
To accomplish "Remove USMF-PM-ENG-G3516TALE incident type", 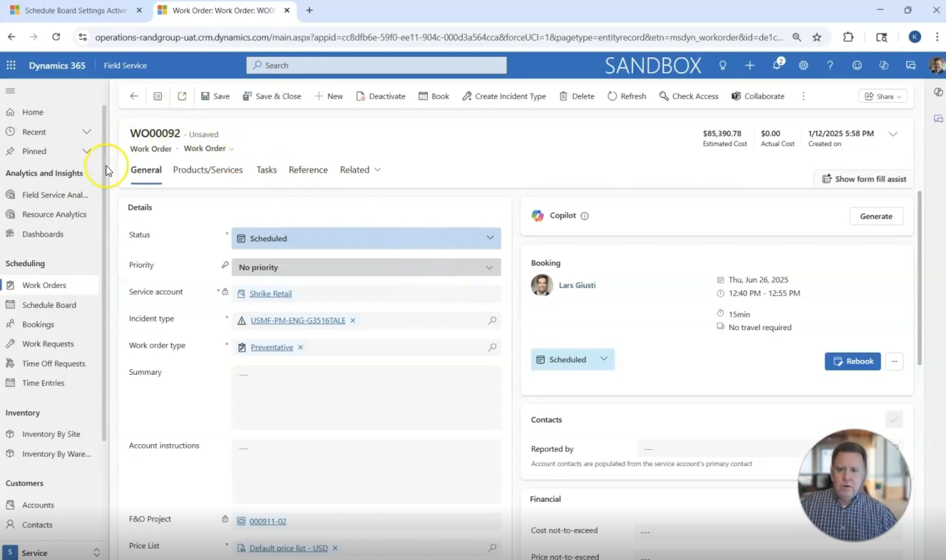I will click(x=353, y=320).
